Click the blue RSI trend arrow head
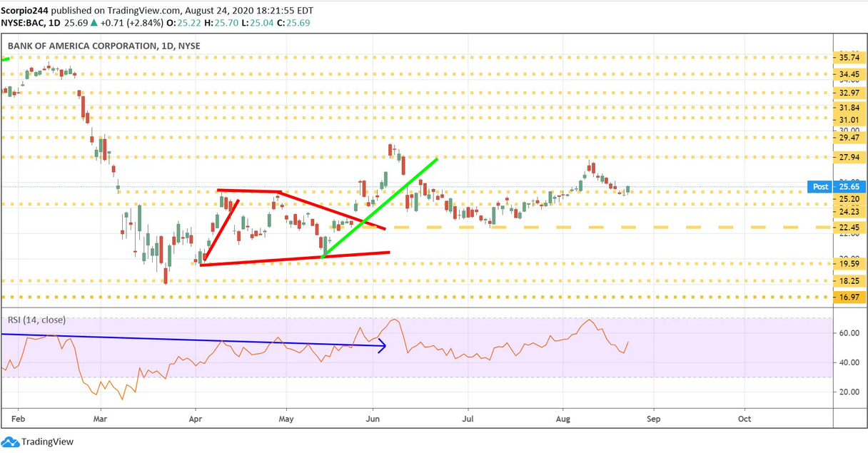The image size is (868, 453). [x=382, y=347]
